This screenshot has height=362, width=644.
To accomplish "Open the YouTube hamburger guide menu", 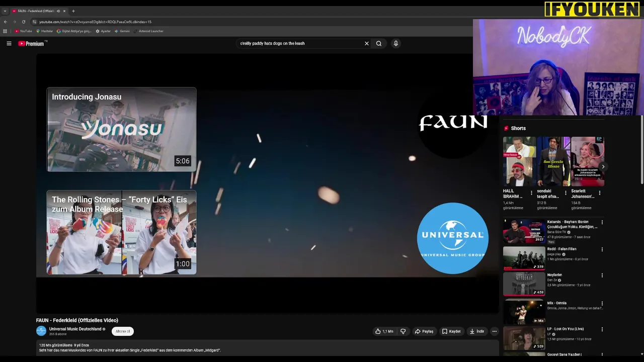I will tap(9, 44).
